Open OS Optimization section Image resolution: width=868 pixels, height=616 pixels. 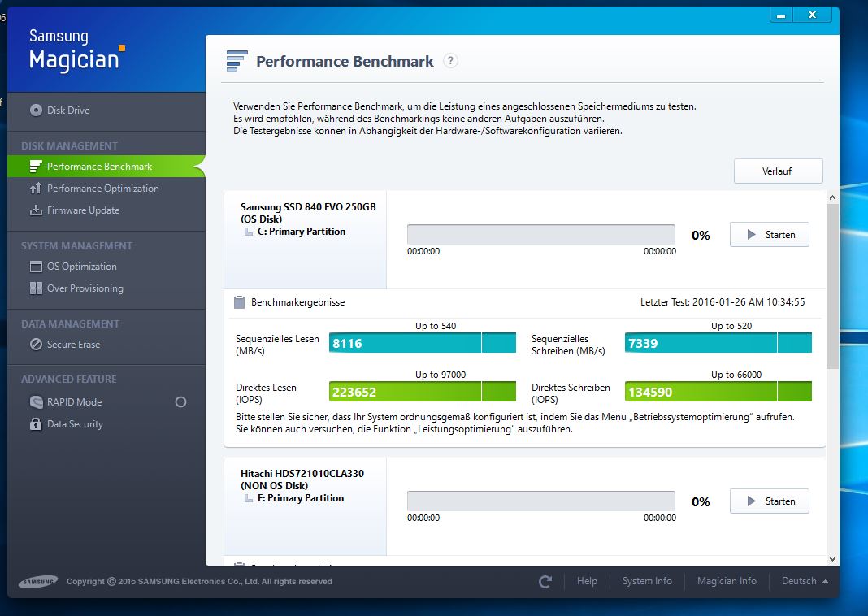(x=82, y=267)
